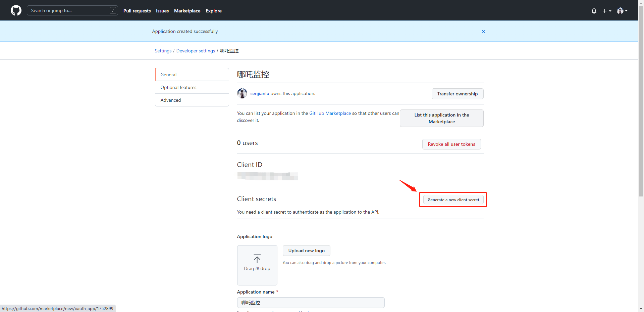Follow the Settings breadcrumb link
This screenshot has height=312, width=644.
coord(163,51)
